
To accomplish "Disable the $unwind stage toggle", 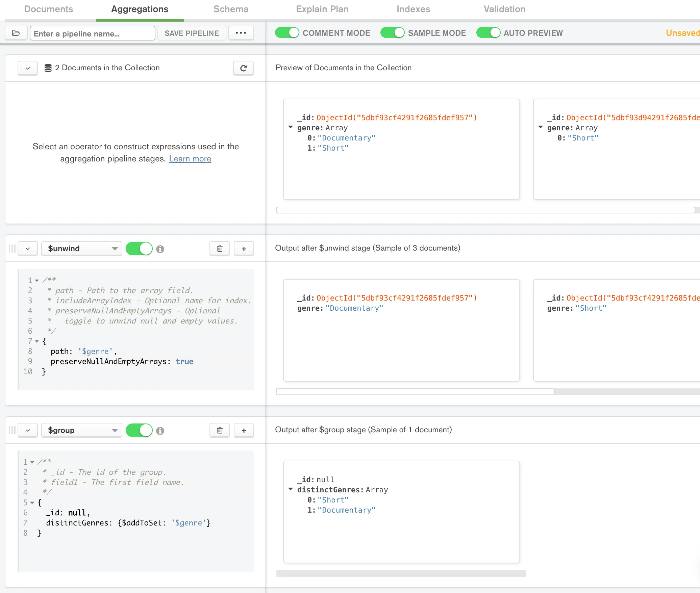I will [139, 249].
